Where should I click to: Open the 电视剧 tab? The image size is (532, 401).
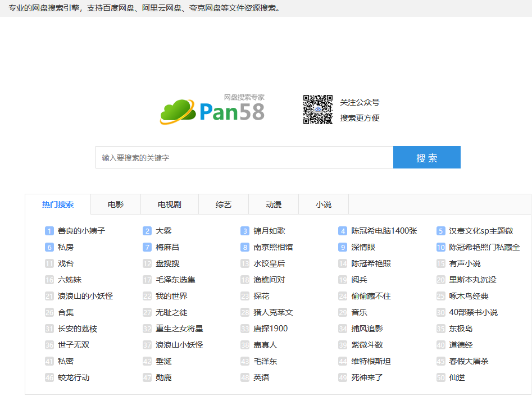coord(170,204)
